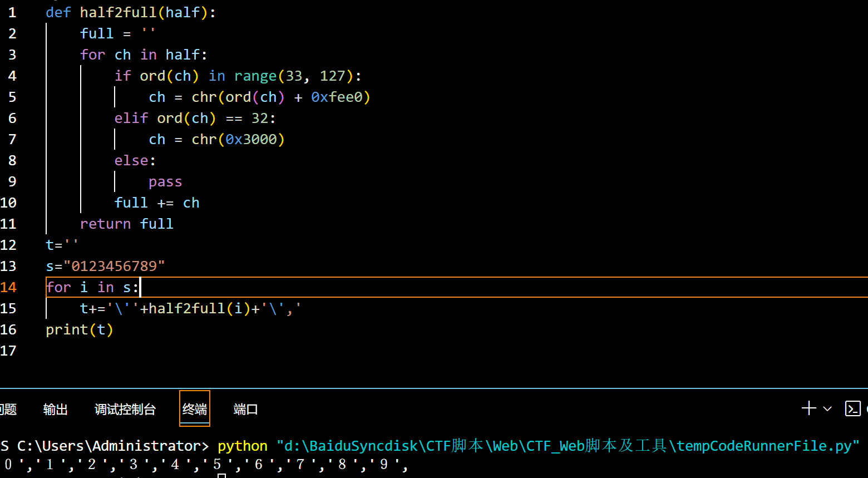
Task: Click the else keyword on line 8
Action: click(x=131, y=160)
